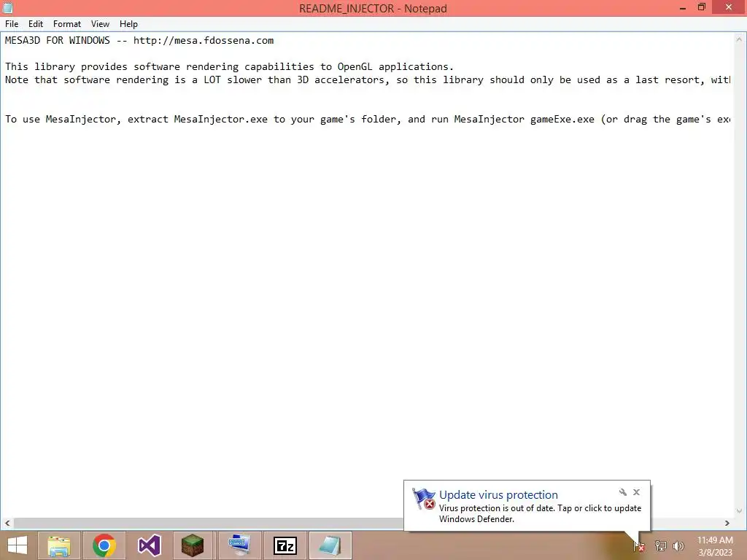Screen dimensions: 747x560
Task: Click the word 'gameExe.exe' in the text
Action: [x=562, y=119]
